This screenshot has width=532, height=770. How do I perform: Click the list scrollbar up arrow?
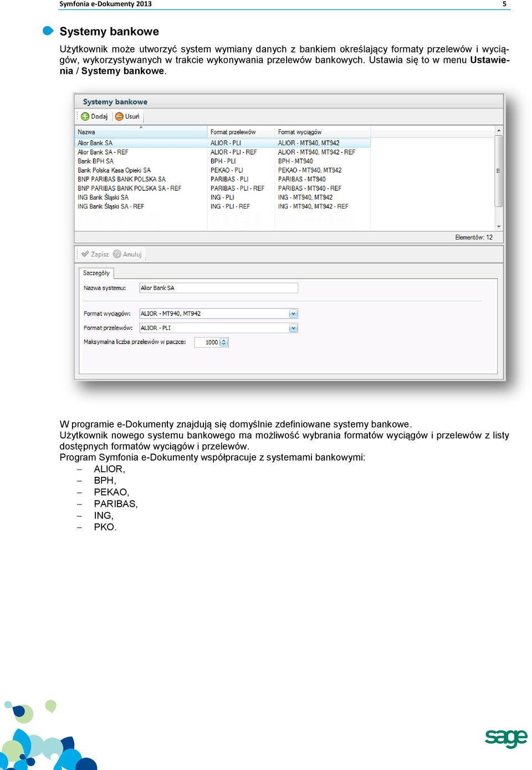click(x=499, y=131)
